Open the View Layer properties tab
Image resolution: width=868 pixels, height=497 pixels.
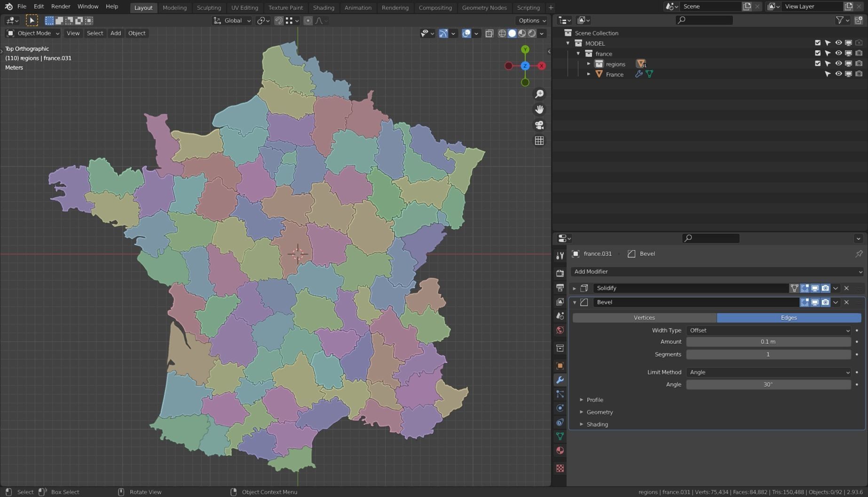click(x=560, y=301)
